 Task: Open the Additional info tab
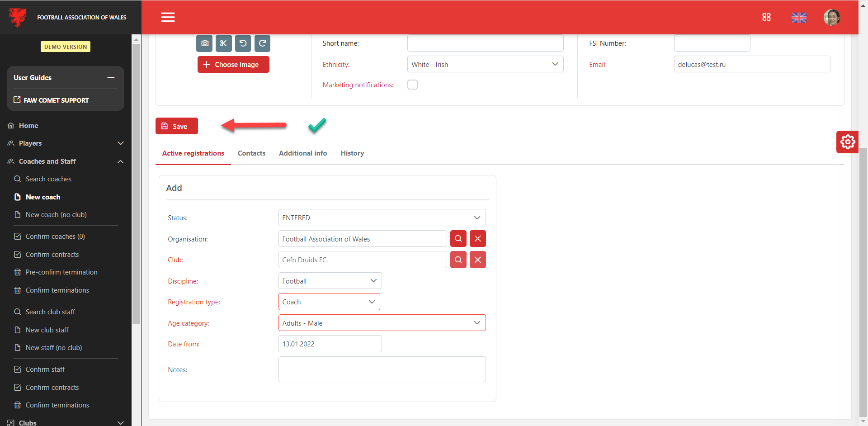click(302, 153)
